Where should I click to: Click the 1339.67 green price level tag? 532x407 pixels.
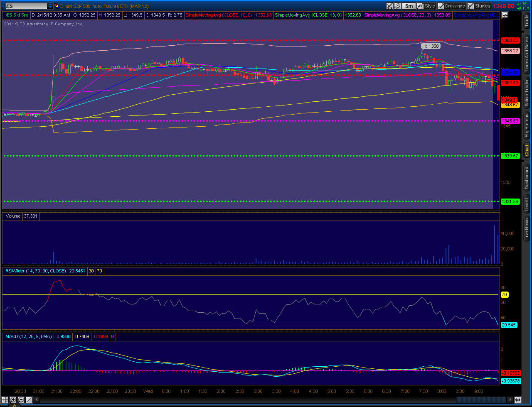click(510, 156)
